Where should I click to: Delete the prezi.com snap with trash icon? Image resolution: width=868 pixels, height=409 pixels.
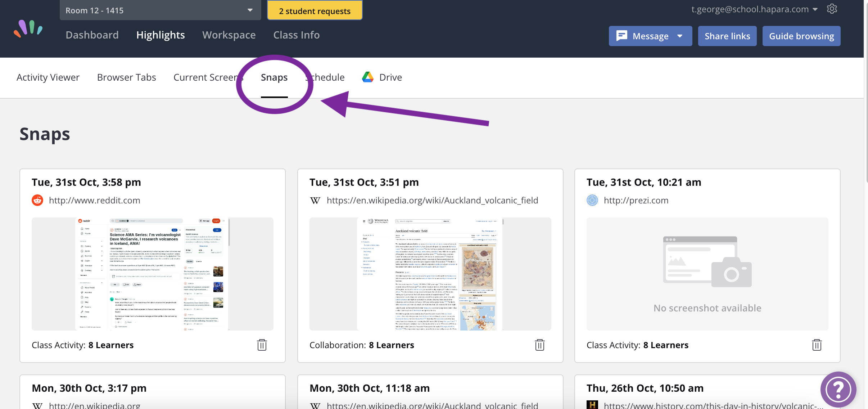817,345
